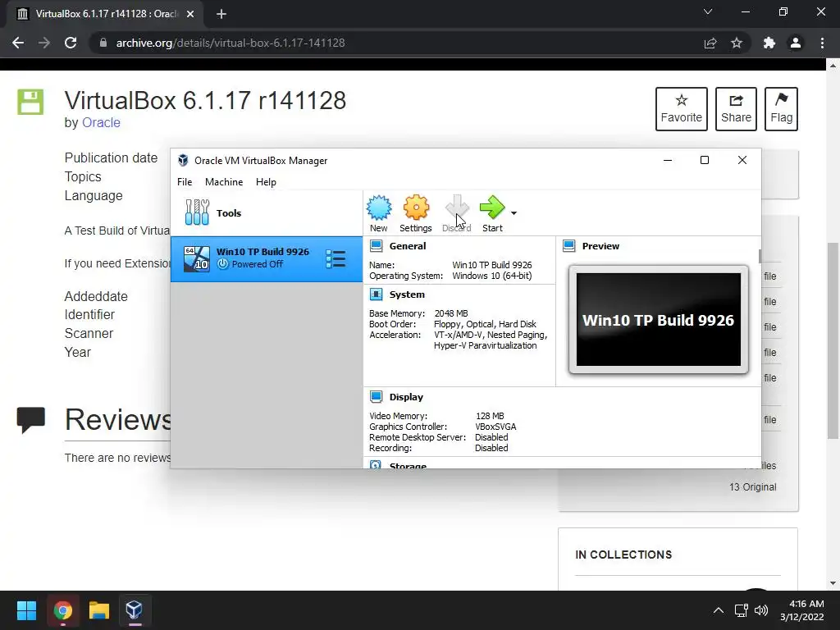Share this archive.org item
The image size is (840, 630).
pyautogui.click(x=736, y=109)
